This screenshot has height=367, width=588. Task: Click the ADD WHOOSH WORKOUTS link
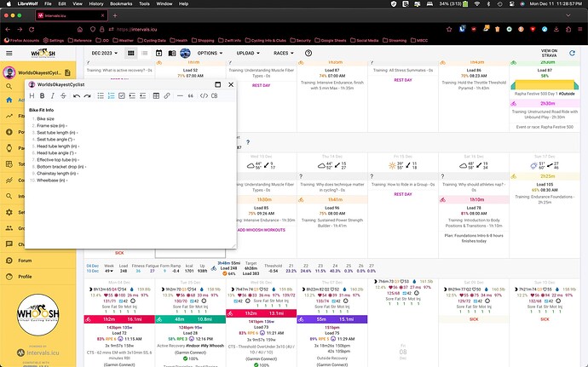pos(262,230)
